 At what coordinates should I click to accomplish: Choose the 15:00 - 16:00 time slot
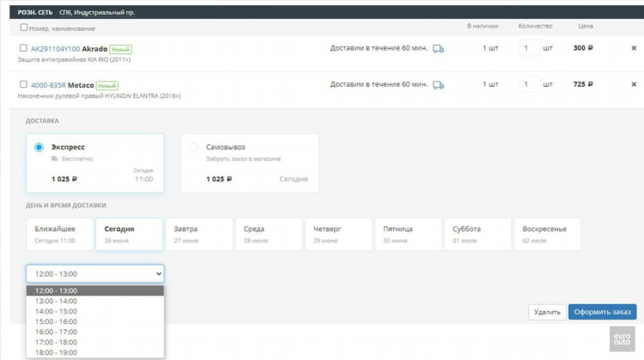[94, 321]
